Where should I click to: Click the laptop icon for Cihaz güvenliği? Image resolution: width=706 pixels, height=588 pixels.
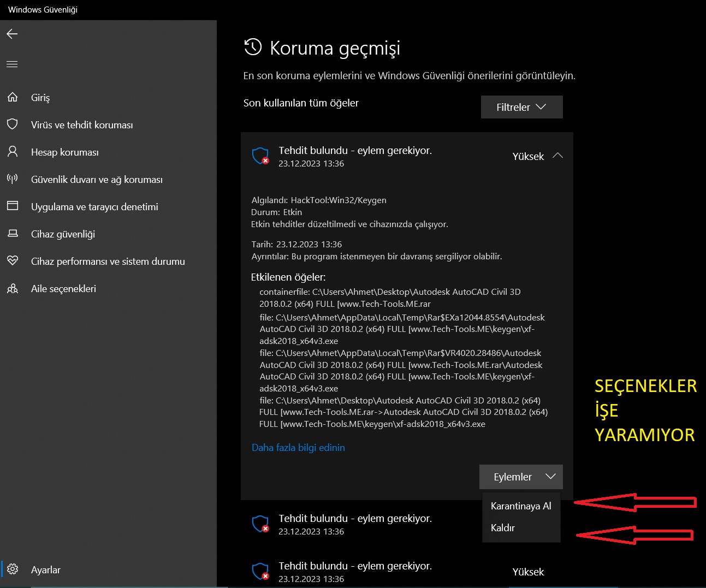[13, 234]
